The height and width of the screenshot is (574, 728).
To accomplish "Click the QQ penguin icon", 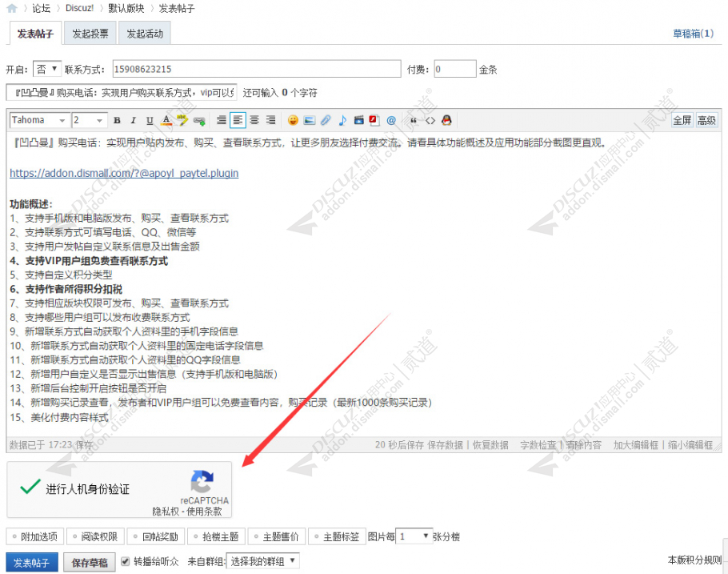I will point(446,120).
